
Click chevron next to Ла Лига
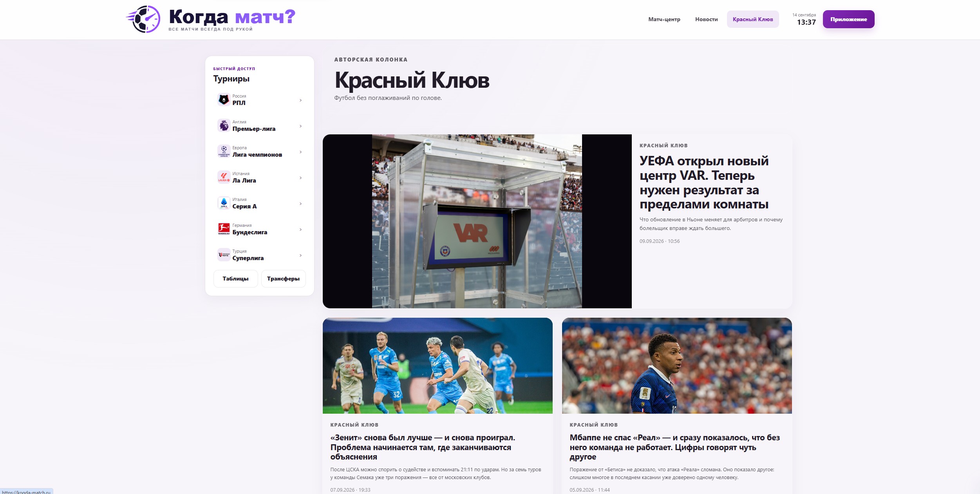click(300, 178)
